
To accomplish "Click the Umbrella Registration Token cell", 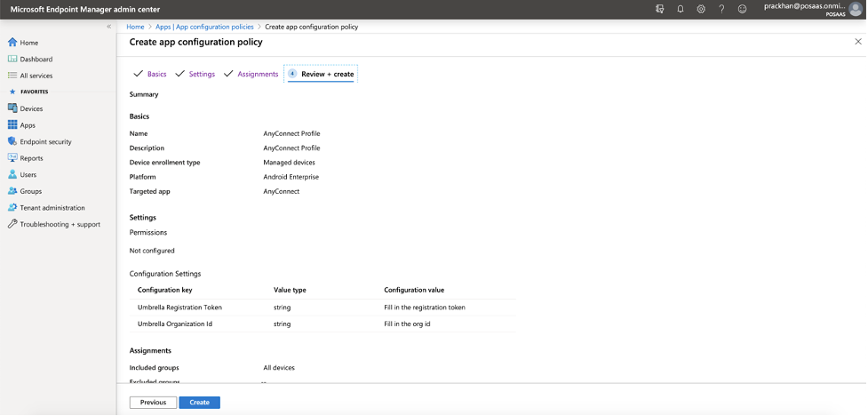I will click(180, 308).
